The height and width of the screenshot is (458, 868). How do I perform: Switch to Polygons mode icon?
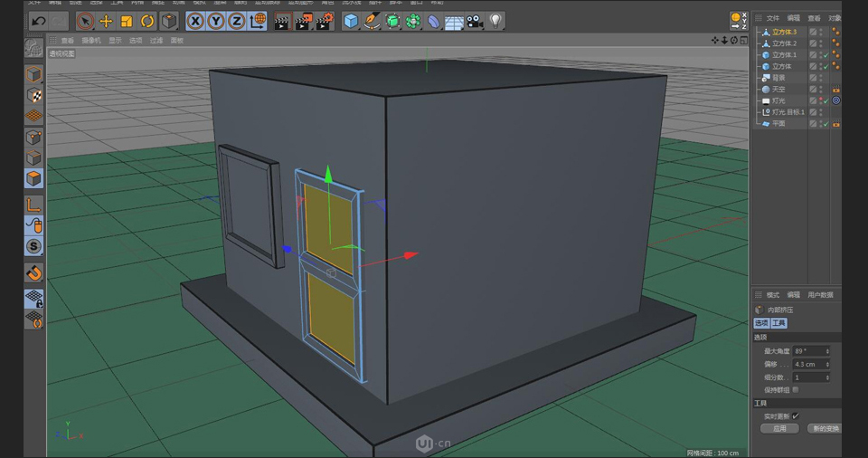[33, 178]
